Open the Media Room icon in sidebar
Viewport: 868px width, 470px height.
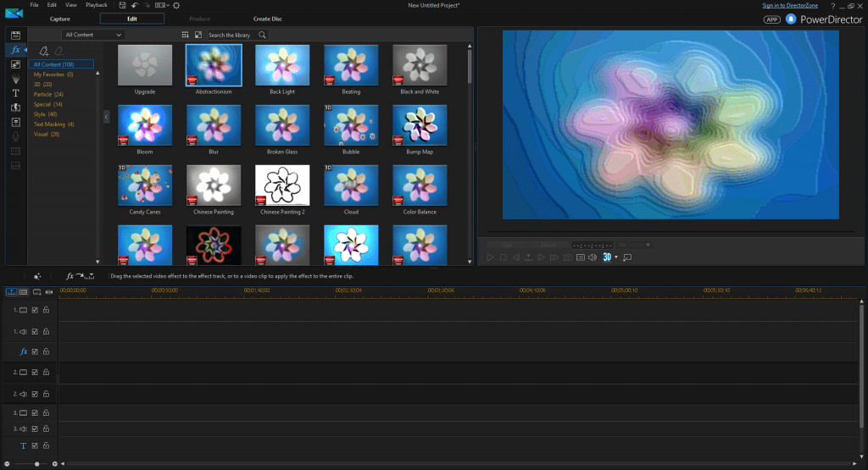15,35
